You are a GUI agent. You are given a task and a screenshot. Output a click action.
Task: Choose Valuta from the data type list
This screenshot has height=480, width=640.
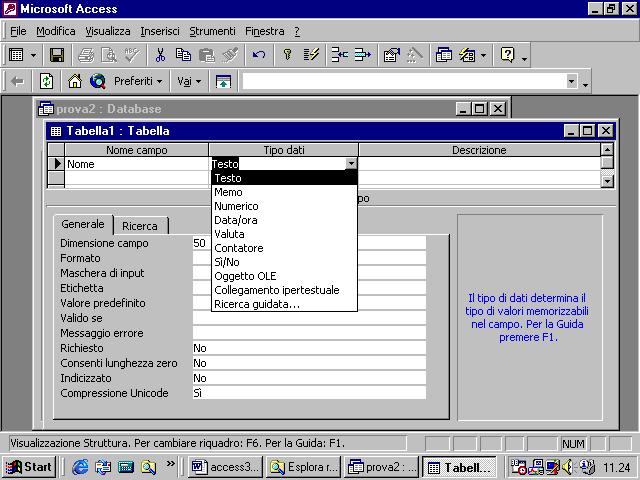click(284, 234)
